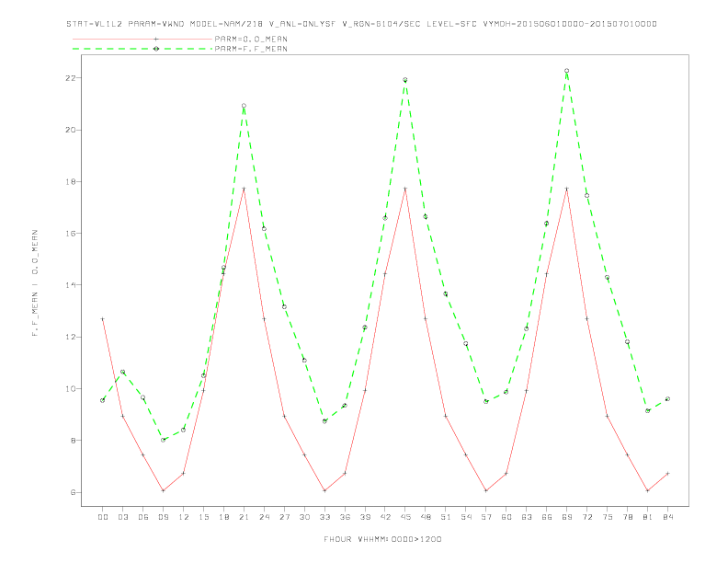The height and width of the screenshot is (563, 728).
Task: Pick the green peak marker at hour 21
Action: point(244,106)
